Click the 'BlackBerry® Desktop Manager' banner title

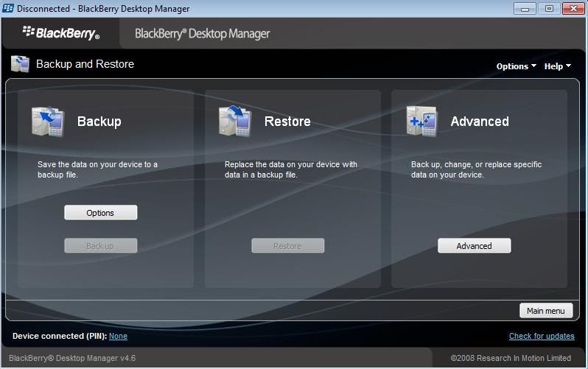pyautogui.click(x=202, y=34)
